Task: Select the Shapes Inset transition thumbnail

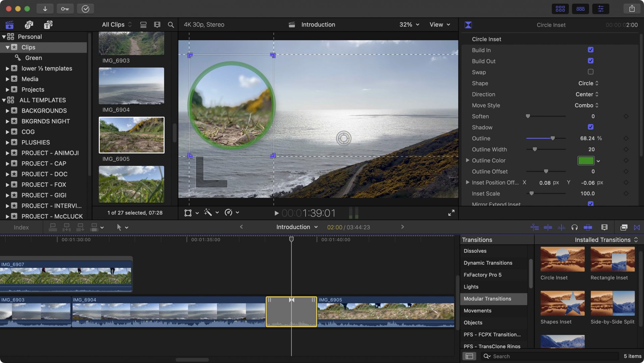Action: [x=562, y=303]
